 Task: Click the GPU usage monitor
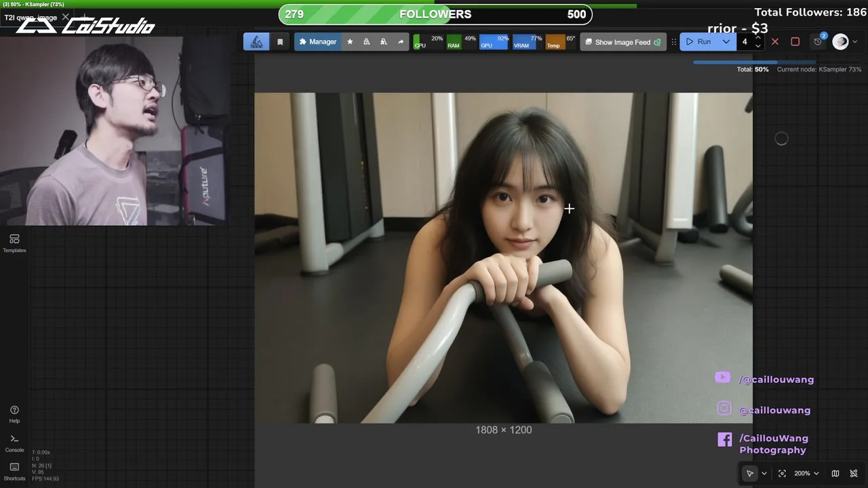494,42
